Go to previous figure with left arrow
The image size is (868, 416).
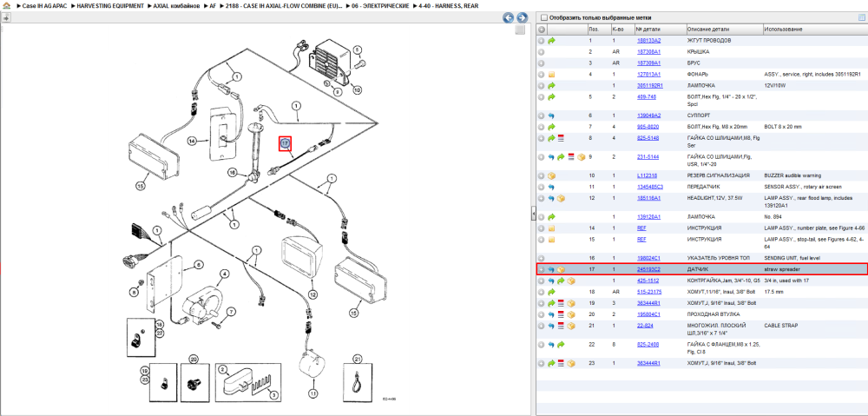click(508, 17)
